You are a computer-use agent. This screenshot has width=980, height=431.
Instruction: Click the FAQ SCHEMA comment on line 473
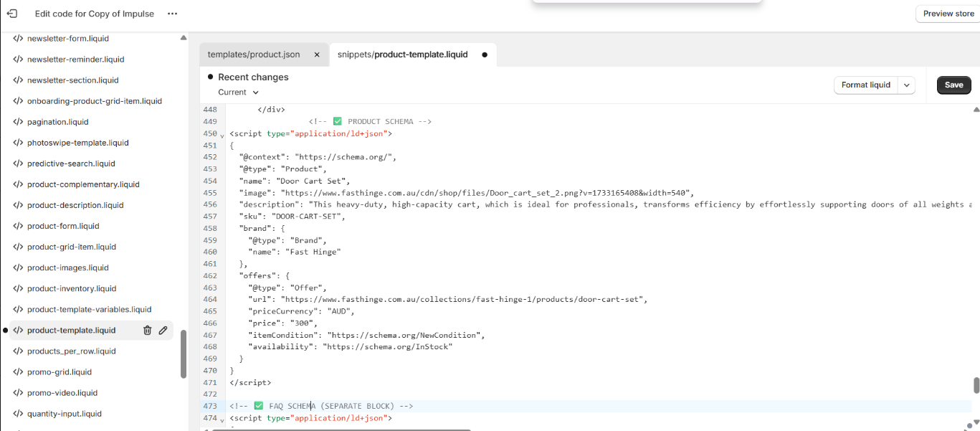(321, 407)
